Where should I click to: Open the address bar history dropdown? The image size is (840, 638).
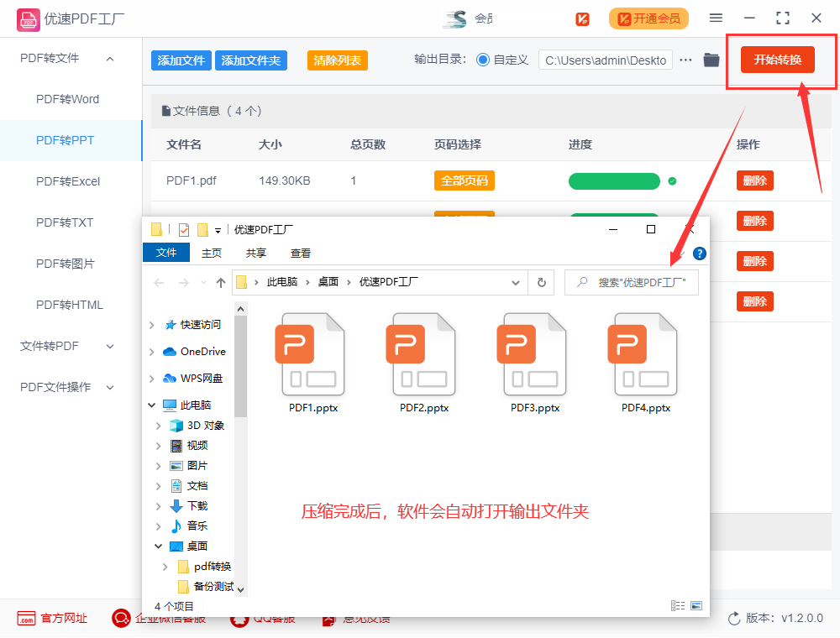pyautogui.click(x=516, y=283)
